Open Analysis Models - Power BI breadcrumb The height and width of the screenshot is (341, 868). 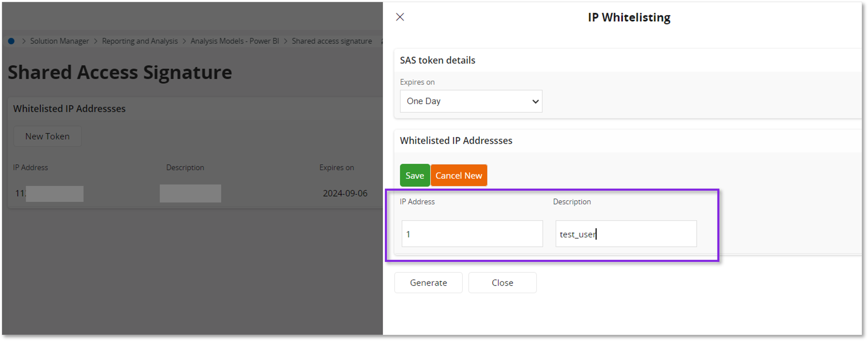tap(235, 41)
